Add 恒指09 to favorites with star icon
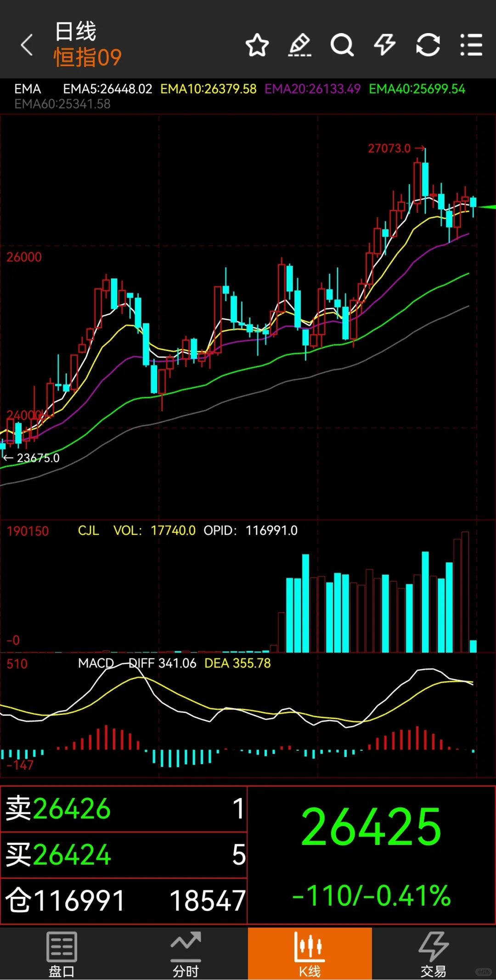Viewport: 496px width, 980px height. coord(257,45)
